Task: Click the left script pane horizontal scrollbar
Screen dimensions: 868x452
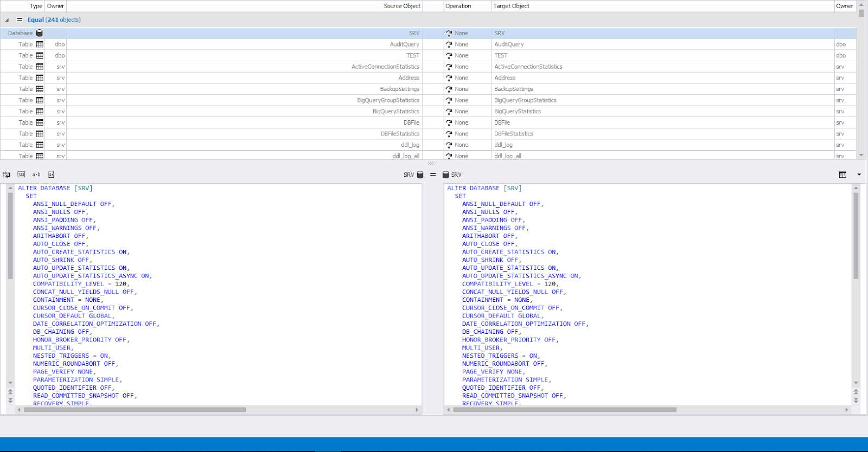Action: pyautogui.click(x=135, y=410)
